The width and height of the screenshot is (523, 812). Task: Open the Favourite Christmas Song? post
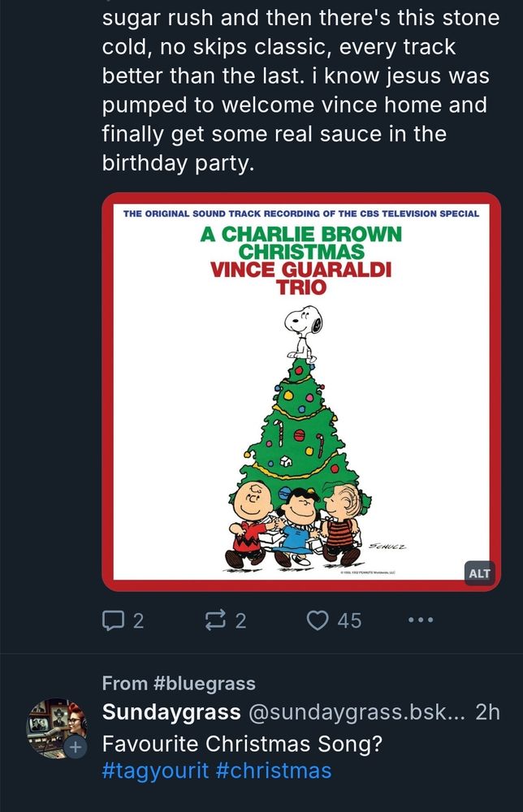(242, 743)
